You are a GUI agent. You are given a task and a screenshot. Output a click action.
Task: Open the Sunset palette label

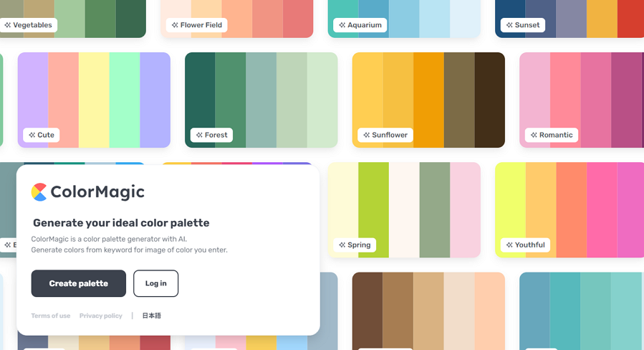(x=523, y=25)
